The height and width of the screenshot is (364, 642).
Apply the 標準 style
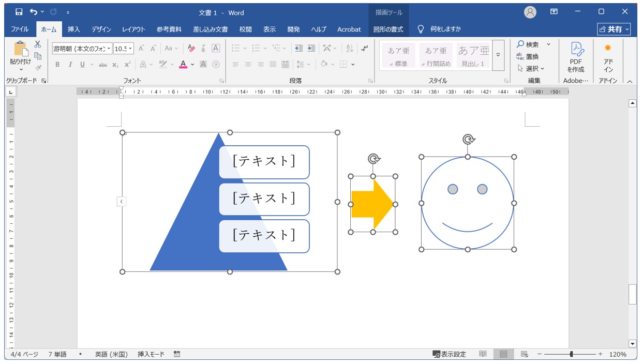tap(398, 55)
